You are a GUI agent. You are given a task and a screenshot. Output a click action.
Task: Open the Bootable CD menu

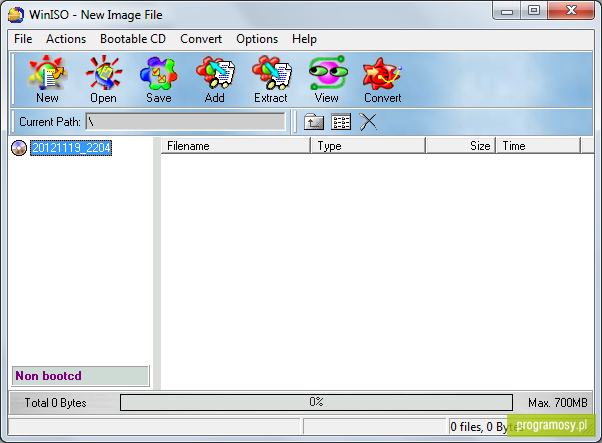133,39
